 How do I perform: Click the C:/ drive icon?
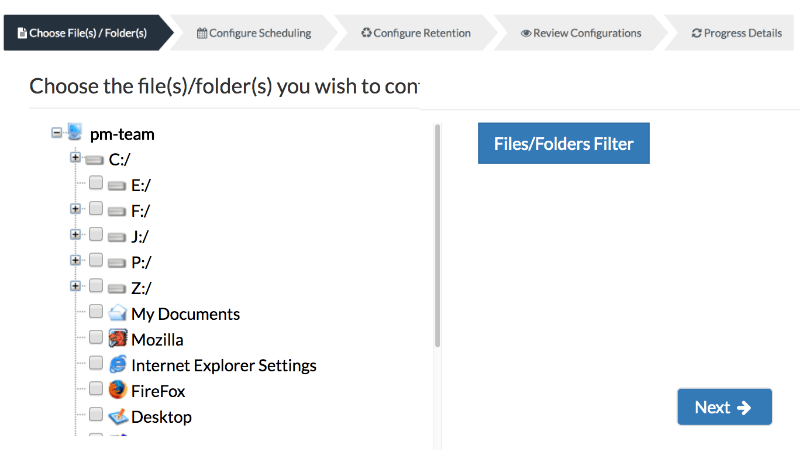[x=94, y=160]
